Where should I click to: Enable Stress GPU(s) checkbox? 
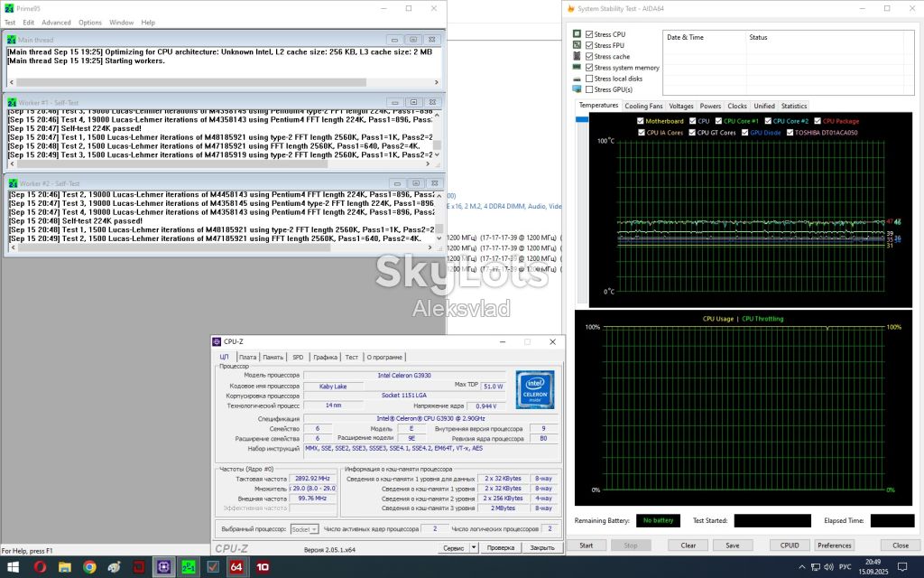(x=589, y=89)
